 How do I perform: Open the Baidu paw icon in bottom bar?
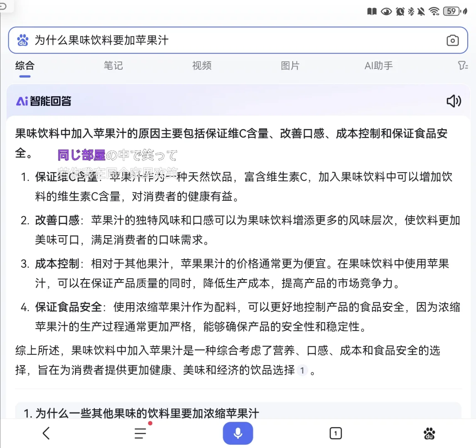pyautogui.click(x=429, y=433)
